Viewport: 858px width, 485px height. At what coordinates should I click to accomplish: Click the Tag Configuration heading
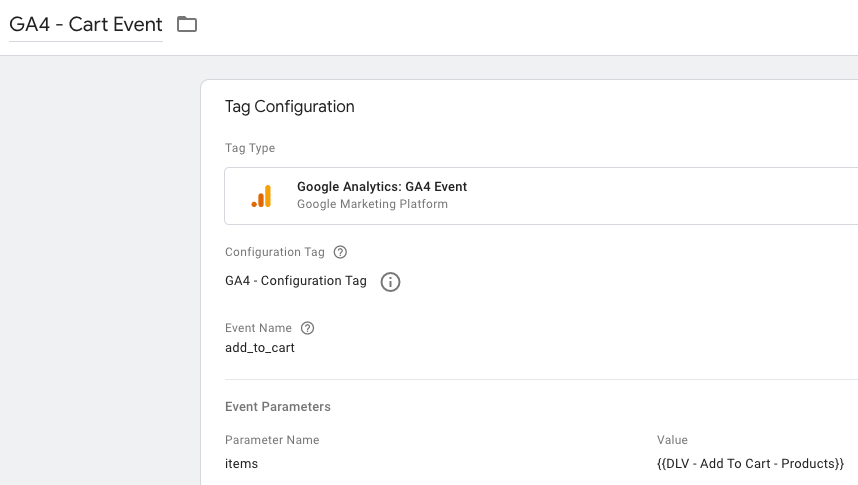coord(289,106)
